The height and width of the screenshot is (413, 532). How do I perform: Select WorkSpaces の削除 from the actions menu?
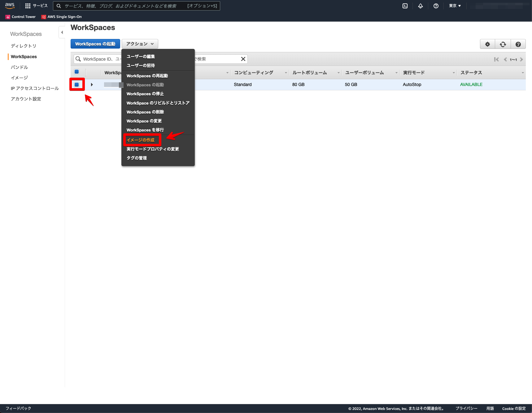coord(145,112)
